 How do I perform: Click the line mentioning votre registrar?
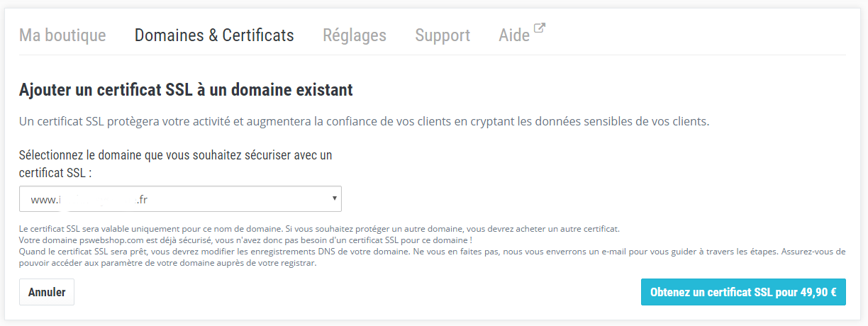pyautogui.click(x=167, y=264)
